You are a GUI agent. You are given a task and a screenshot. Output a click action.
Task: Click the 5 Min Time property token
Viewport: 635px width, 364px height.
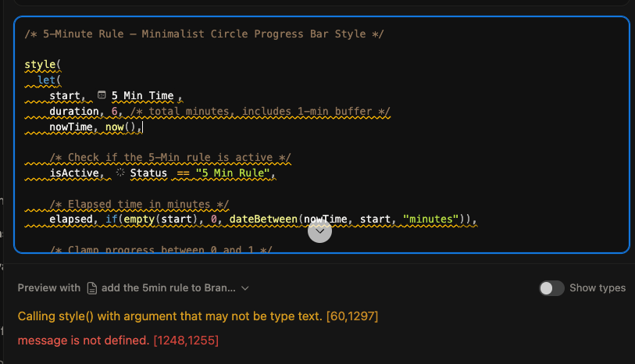[142, 95]
